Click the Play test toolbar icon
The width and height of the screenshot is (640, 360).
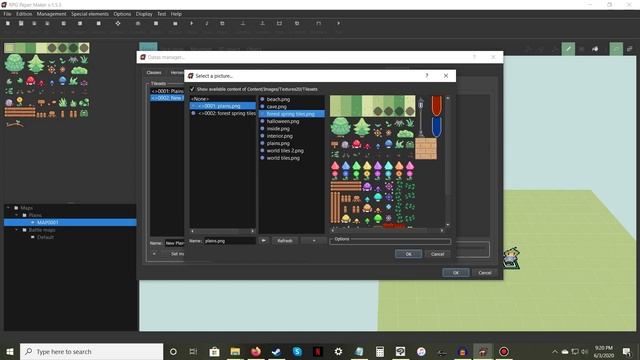(338, 24)
